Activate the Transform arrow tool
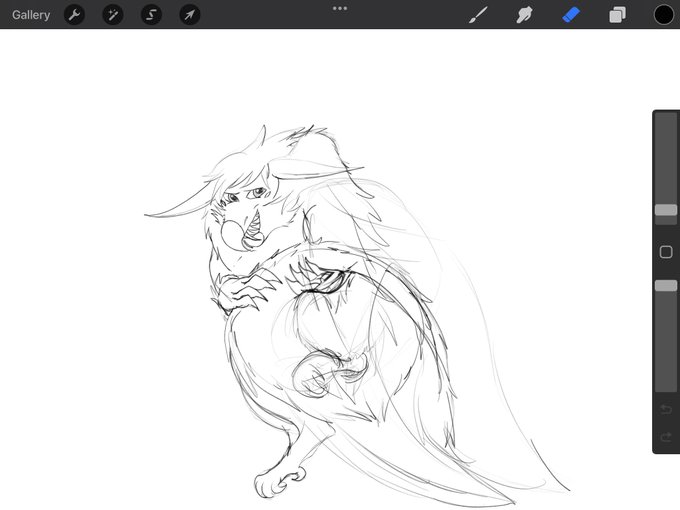 [190, 15]
